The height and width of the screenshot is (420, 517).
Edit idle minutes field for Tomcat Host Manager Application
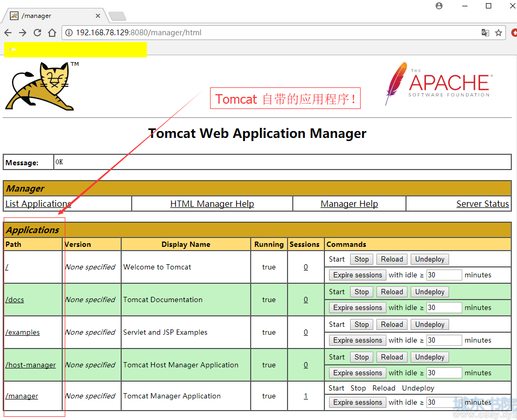444,373
